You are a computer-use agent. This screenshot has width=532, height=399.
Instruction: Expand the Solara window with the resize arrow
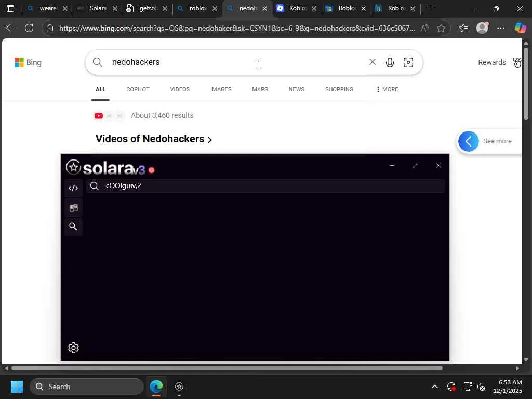tap(415, 166)
